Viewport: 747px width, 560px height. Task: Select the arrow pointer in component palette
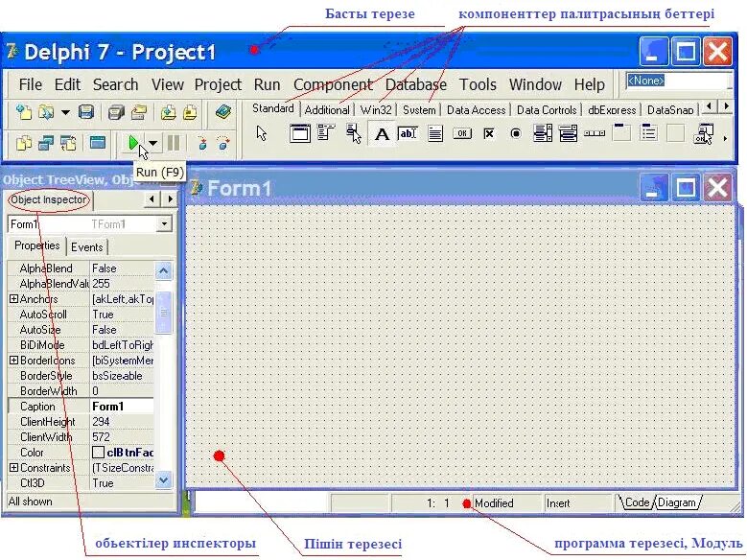[x=262, y=133]
